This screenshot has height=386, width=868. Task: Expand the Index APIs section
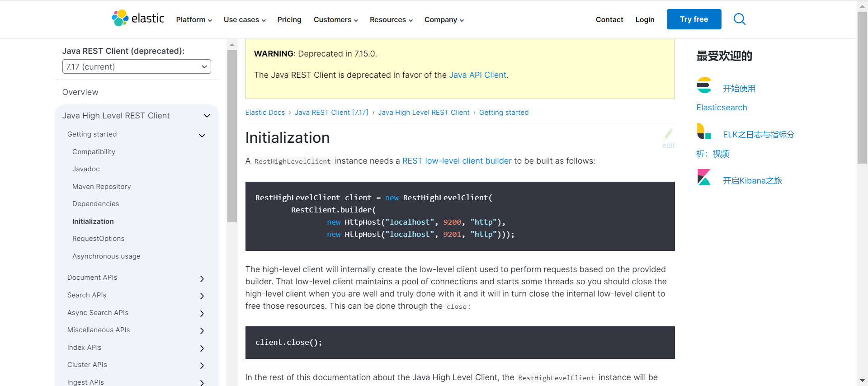pos(202,348)
